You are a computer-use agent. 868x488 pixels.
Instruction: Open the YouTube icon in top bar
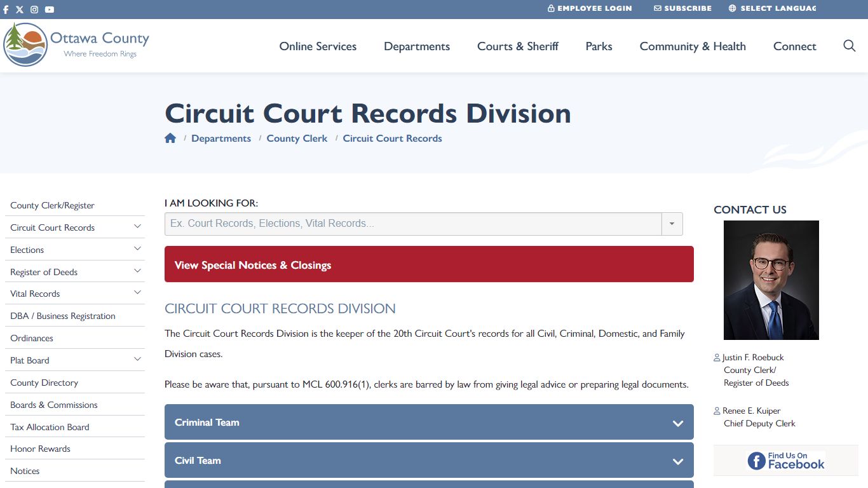click(x=50, y=10)
